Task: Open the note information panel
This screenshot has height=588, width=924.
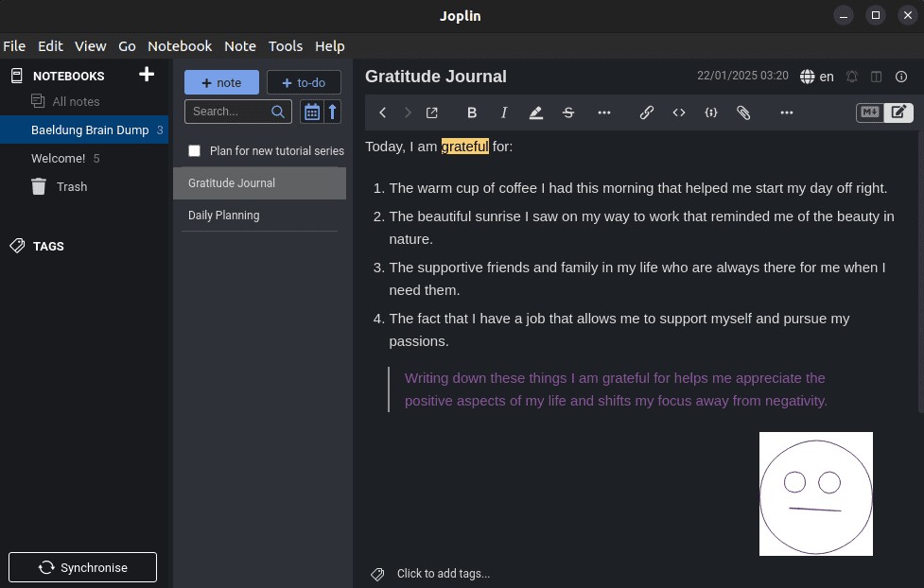Action: [899, 77]
